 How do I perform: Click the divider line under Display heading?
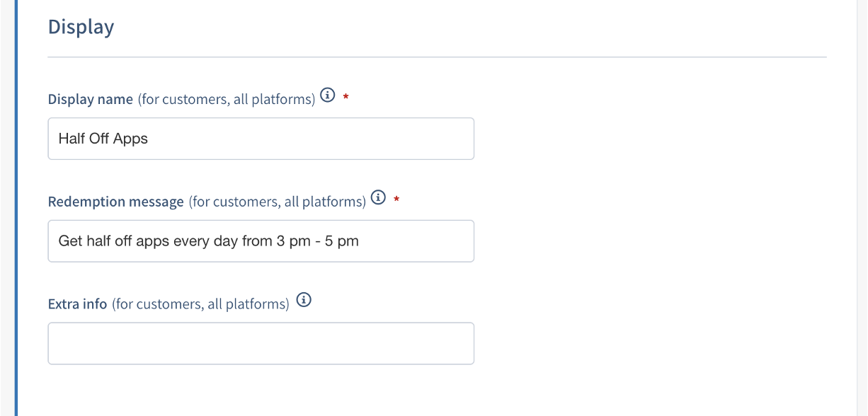tap(437, 57)
